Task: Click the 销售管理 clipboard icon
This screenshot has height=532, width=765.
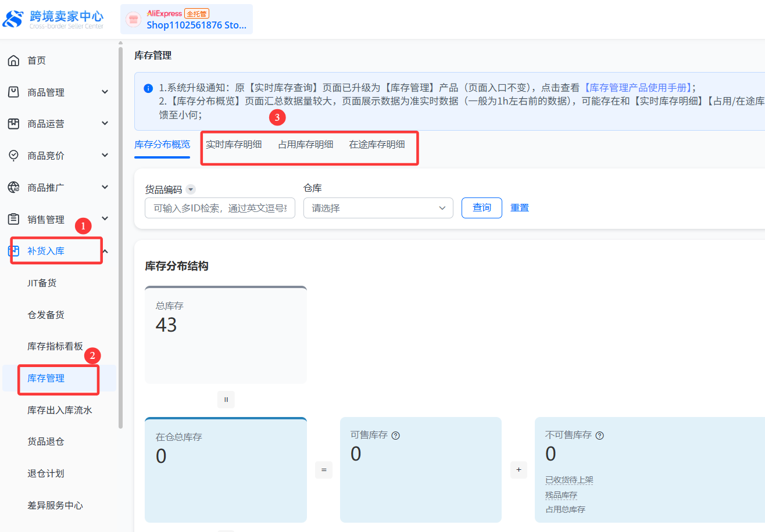Action: click(13, 219)
